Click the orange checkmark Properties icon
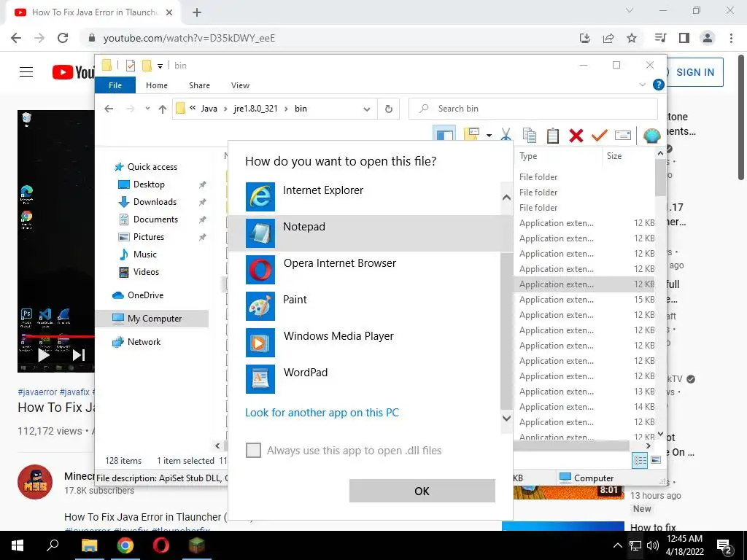The height and width of the screenshot is (560, 747). [600, 135]
